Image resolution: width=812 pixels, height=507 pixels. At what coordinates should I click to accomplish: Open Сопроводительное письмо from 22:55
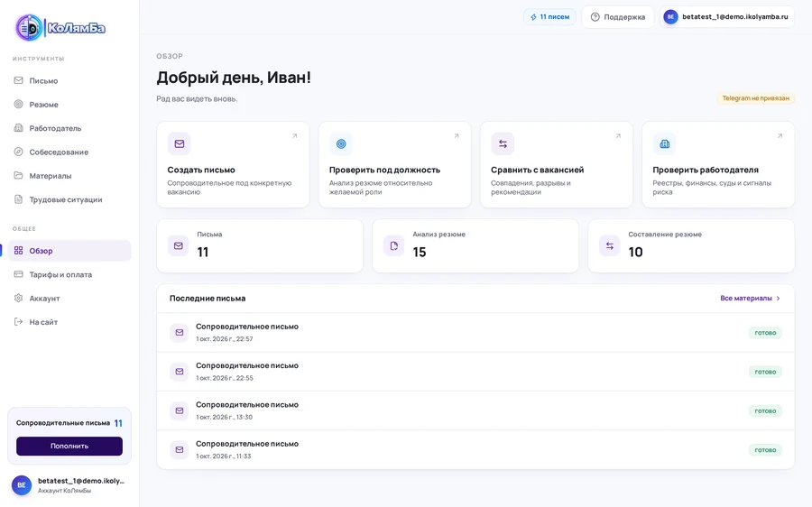(475, 372)
